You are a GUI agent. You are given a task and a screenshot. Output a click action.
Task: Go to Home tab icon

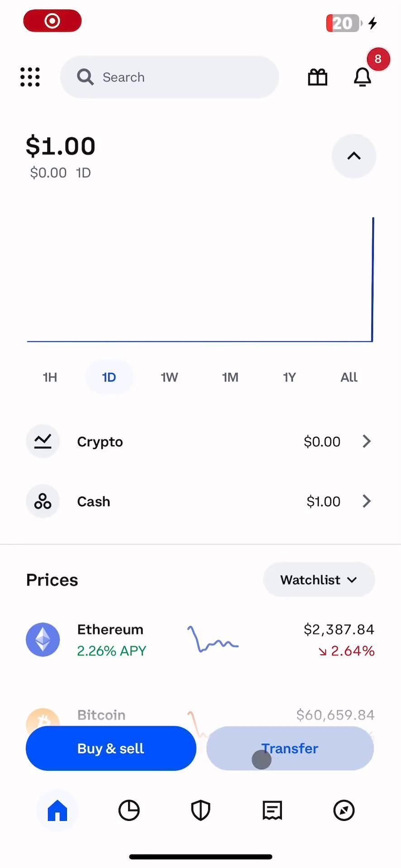57,810
